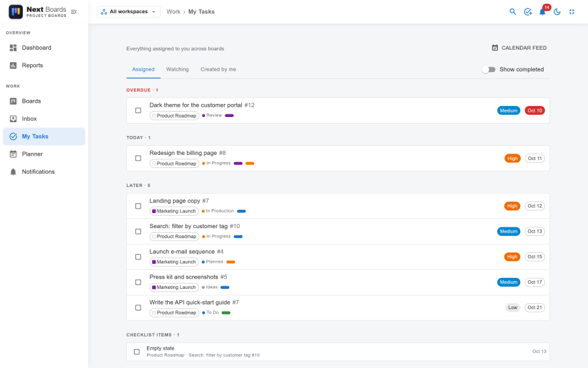Click the Work breadcrumb link
This screenshot has height=368, width=588.
click(173, 12)
